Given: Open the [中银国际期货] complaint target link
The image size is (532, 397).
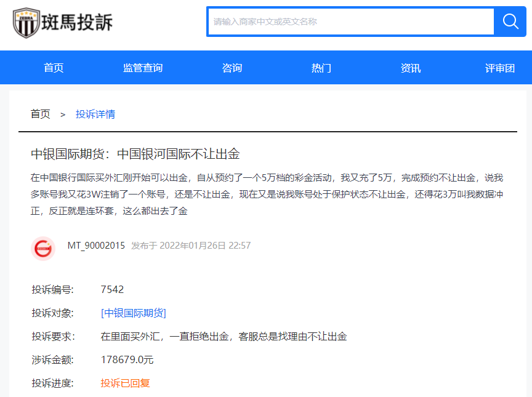Looking at the screenshot, I should tap(134, 313).
